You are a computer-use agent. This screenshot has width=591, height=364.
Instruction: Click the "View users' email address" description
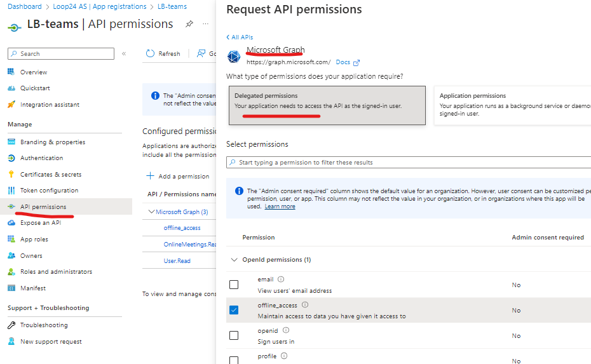coord(295,290)
